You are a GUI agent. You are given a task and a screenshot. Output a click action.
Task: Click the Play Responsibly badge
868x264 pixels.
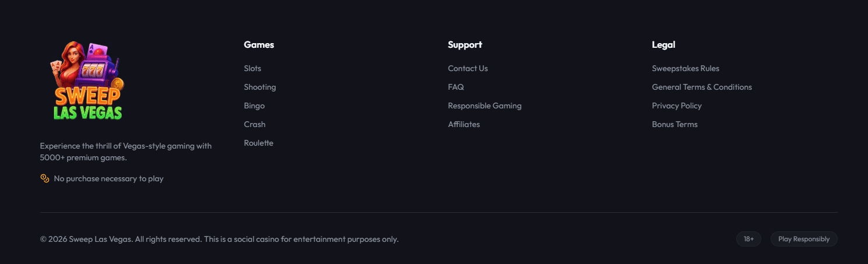[804, 239]
